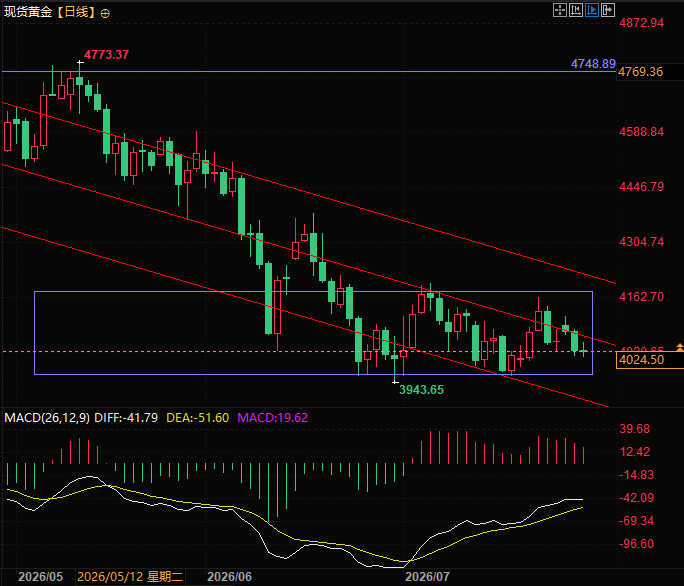Click the 现货黄金 chart title
Image resolution: width=684 pixels, height=586 pixels.
click(28, 12)
